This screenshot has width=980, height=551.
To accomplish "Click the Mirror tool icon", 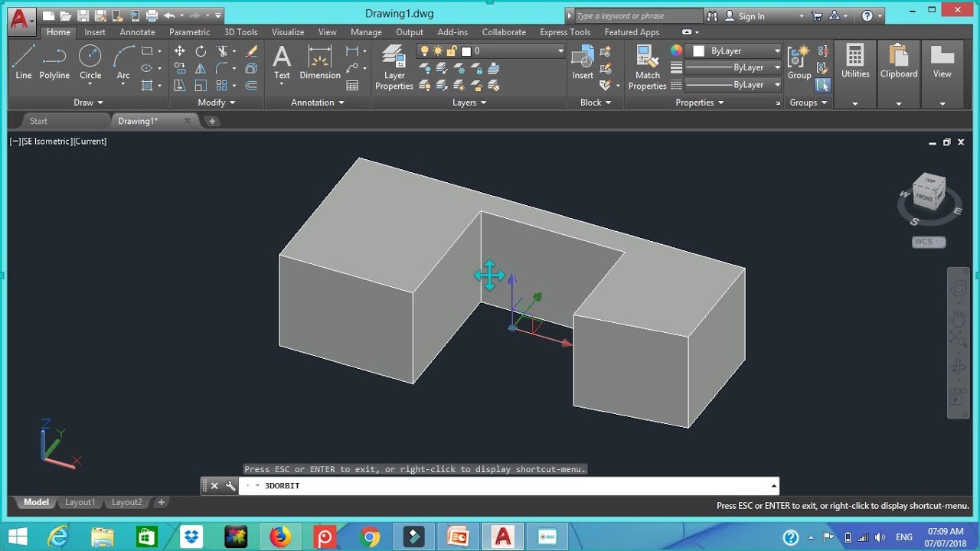I will tap(201, 69).
